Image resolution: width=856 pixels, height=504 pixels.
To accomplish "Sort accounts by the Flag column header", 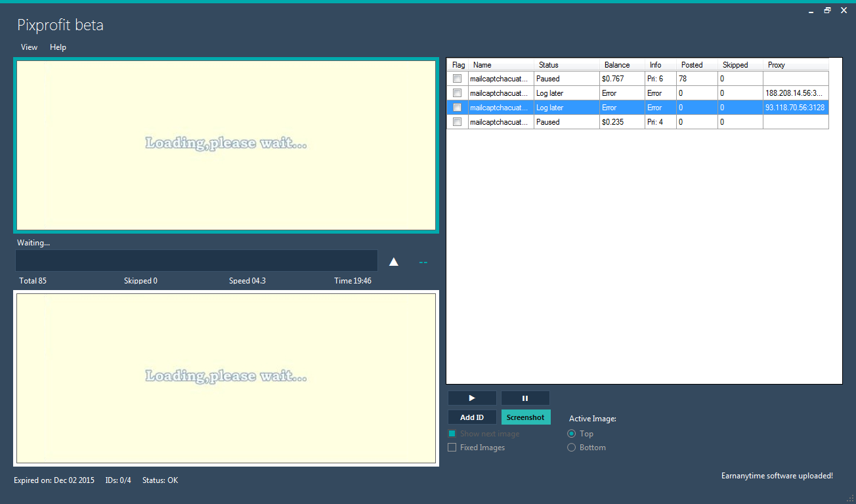I will coord(458,65).
